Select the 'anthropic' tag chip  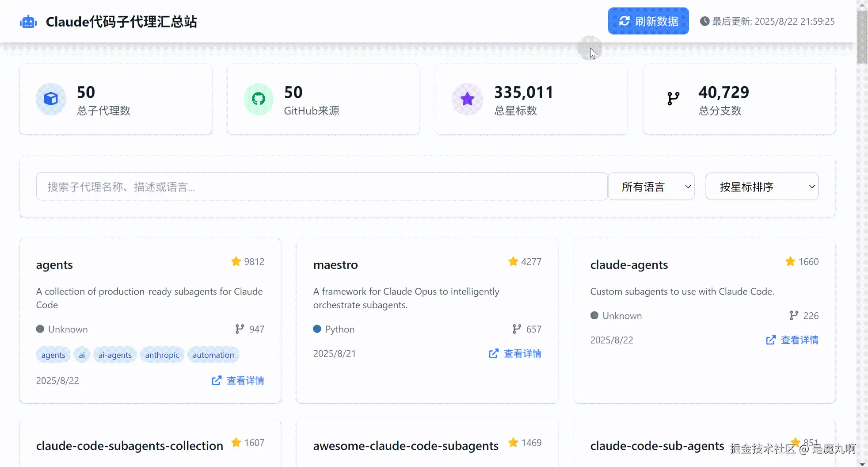[162, 355]
